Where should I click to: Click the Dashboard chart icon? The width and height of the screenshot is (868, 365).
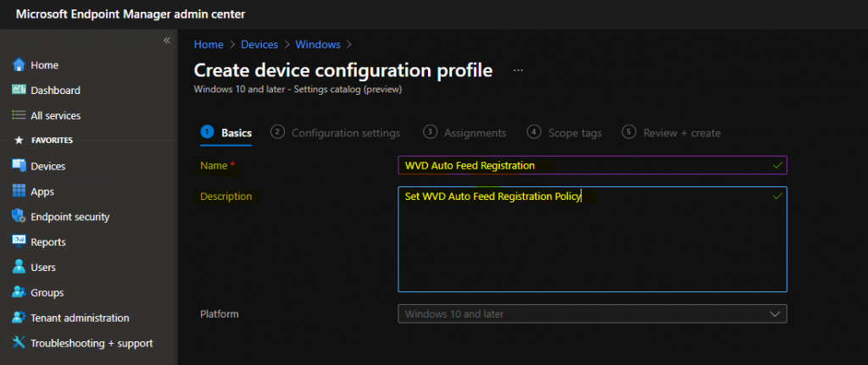click(x=19, y=90)
